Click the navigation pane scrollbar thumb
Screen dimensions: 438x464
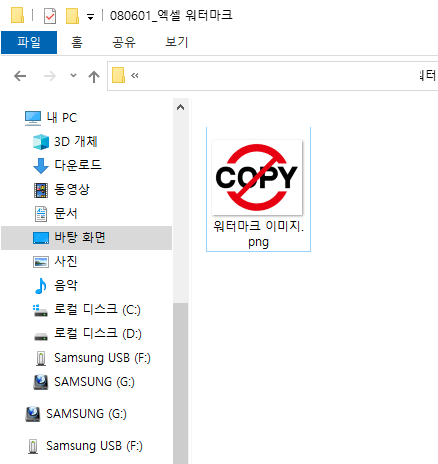click(181, 383)
